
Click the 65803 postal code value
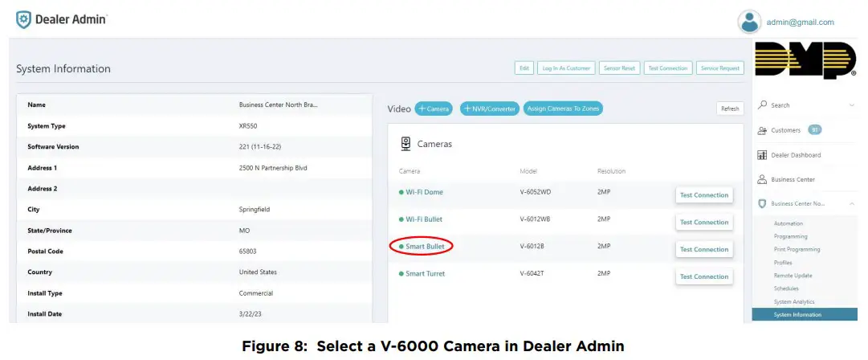click(248, 252)
